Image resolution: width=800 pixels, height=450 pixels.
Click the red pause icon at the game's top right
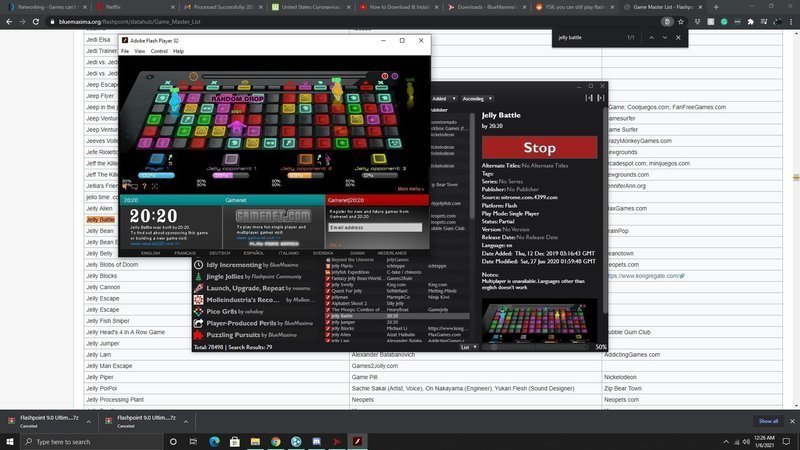coord(385,76)
